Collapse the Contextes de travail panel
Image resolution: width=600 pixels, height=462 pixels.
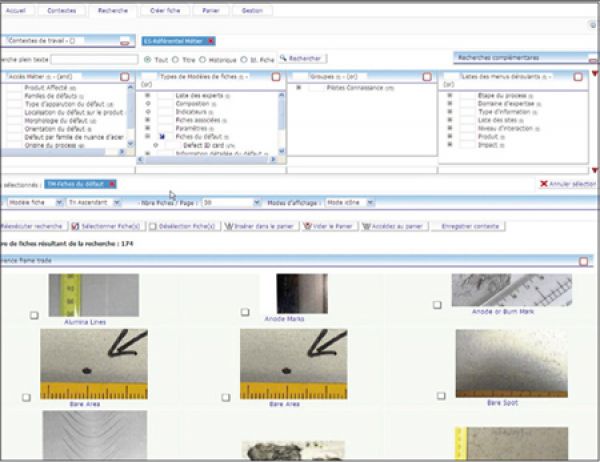pyautogui.click(x=125, y=41)
